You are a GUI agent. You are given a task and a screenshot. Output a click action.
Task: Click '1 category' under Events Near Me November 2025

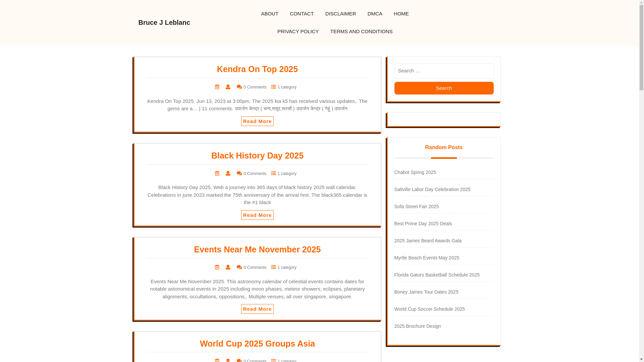click(287, 267)
